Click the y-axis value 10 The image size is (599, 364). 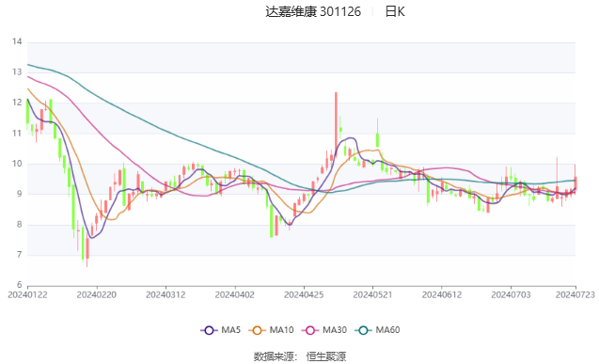(x=17, y=164)
